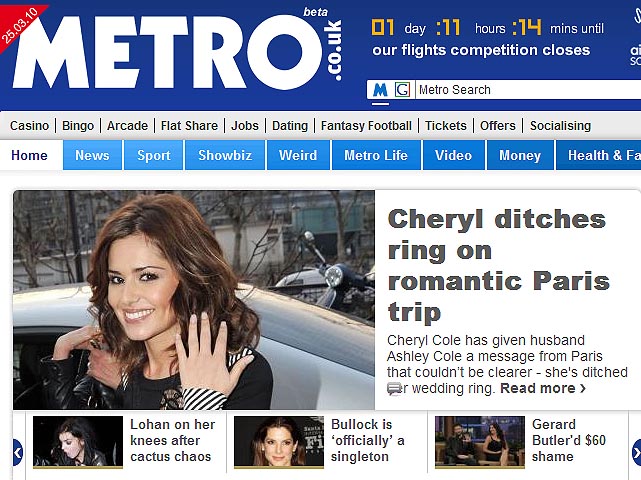Click in the Metro Search field
The image size is (641, 480).
point(528,90)
